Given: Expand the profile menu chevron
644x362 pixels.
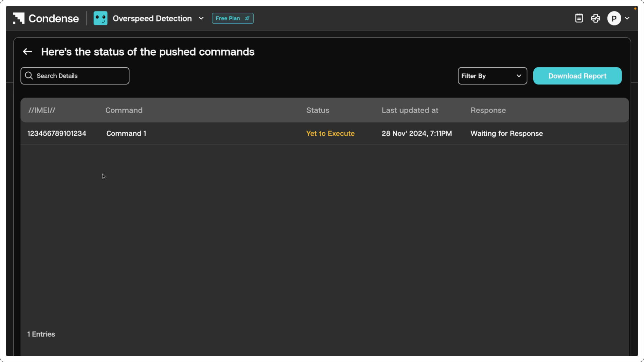Looking at the screenshot, I should click(x=627, y=18).
